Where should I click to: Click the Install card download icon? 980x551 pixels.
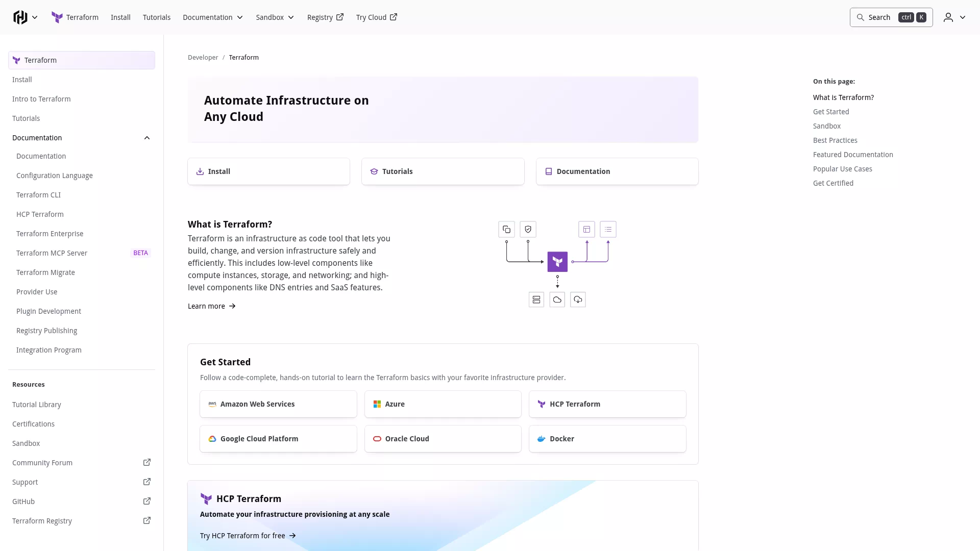click(200, 171)
